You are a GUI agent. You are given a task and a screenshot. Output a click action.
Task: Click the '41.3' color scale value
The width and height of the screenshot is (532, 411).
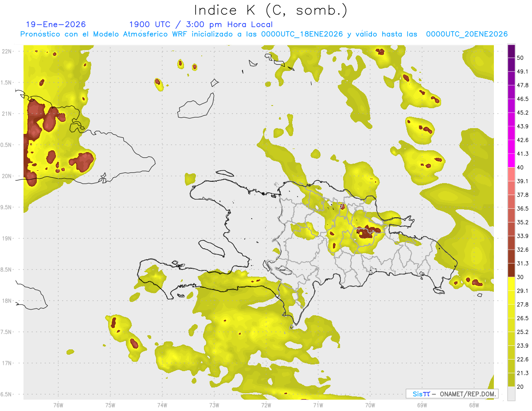pos(523,154)
